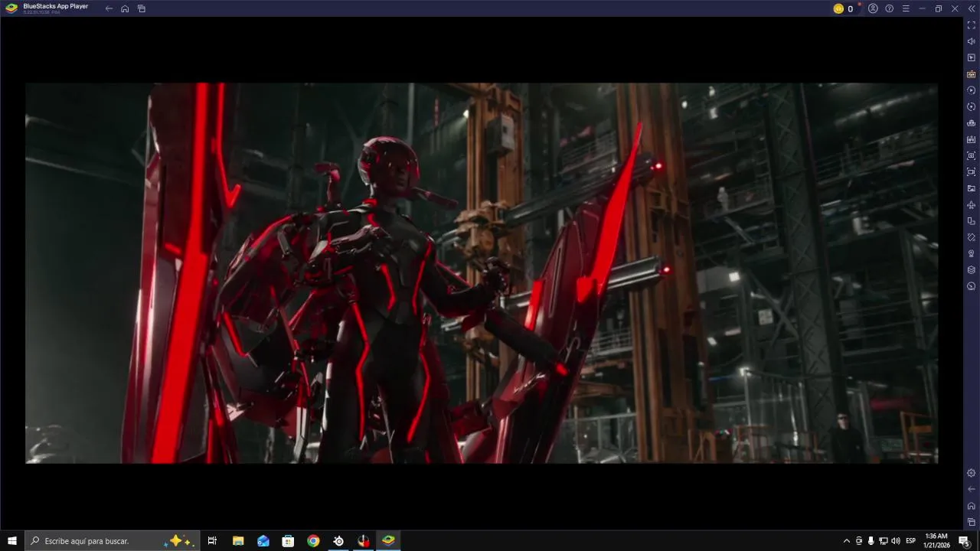Open Google Chrome from taskbar

pyautogui.click(x=313, y=541)
